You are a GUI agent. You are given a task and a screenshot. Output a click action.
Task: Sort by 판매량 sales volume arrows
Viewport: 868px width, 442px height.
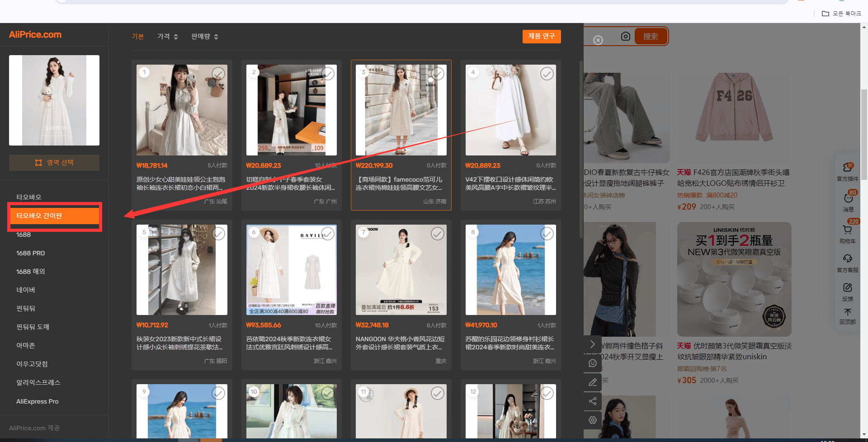click(205, 37)
